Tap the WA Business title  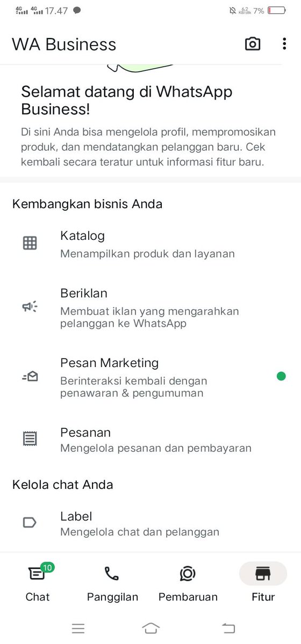pos(64,44)
